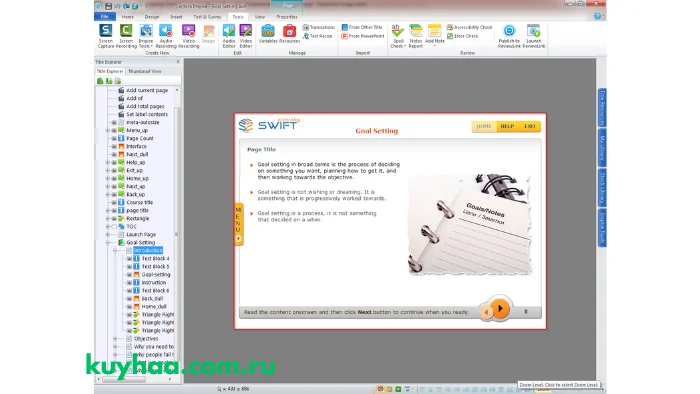Expand the Menu_up tree item
The image size is (700, 394).
tap(108, 130)
